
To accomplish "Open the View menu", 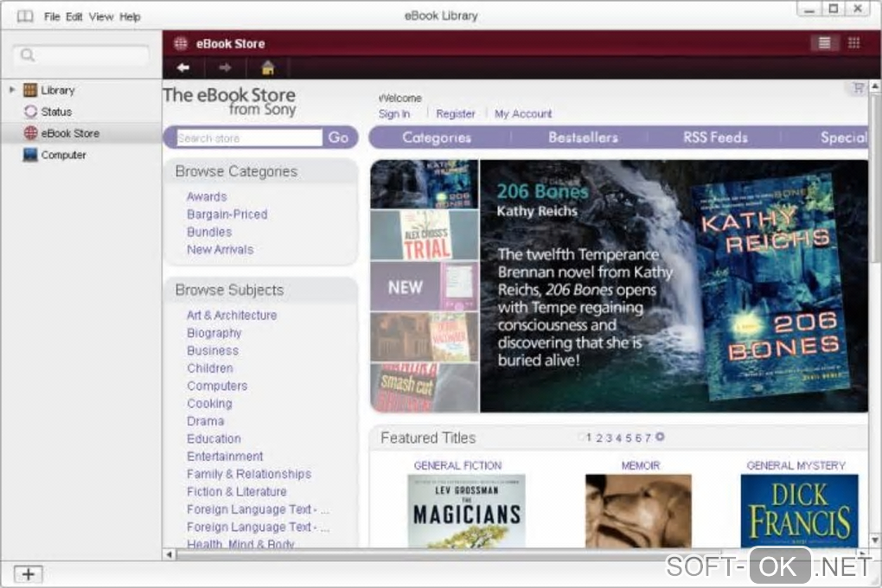I will (x=100, y=17).
